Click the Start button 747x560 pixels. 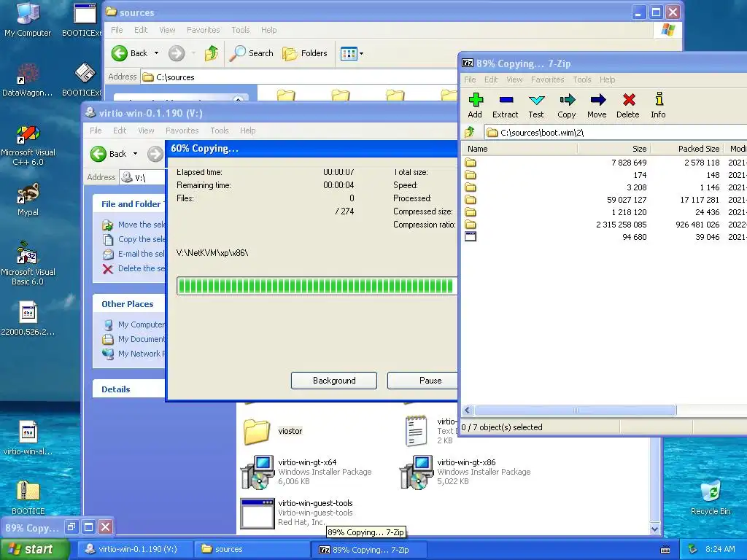pos(34,549)
